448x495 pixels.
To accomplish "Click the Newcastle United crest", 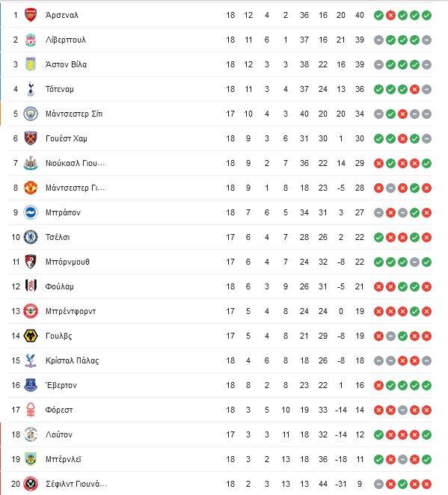I will [31, 163].
